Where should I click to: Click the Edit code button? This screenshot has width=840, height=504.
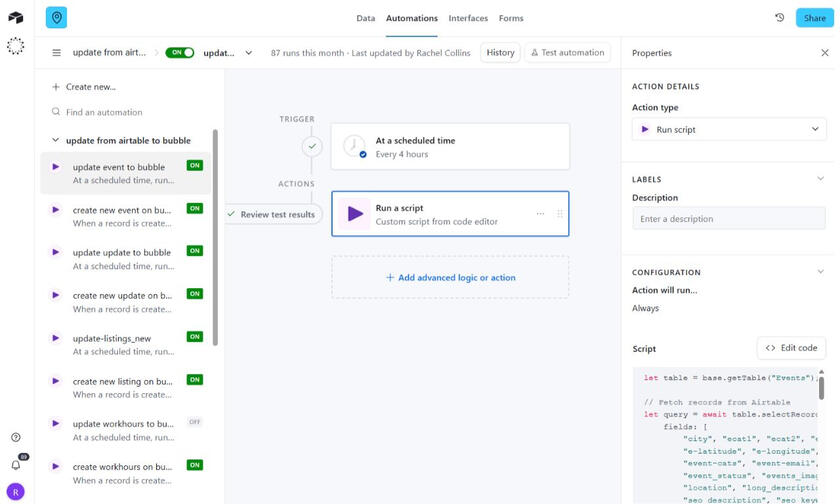point(791,348)
